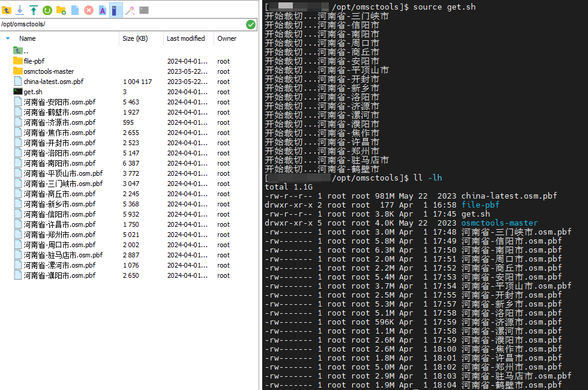This screenshot has height=390, width=588.
Task: Select 河南省-安阳市.osm.pbf in file list
Action: tap(59, 102)
